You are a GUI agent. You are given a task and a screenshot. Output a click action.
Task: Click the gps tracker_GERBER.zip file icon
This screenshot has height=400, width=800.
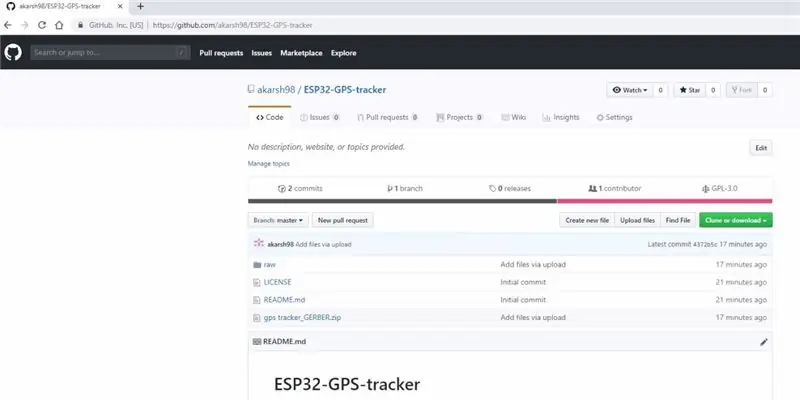[257, 317]
